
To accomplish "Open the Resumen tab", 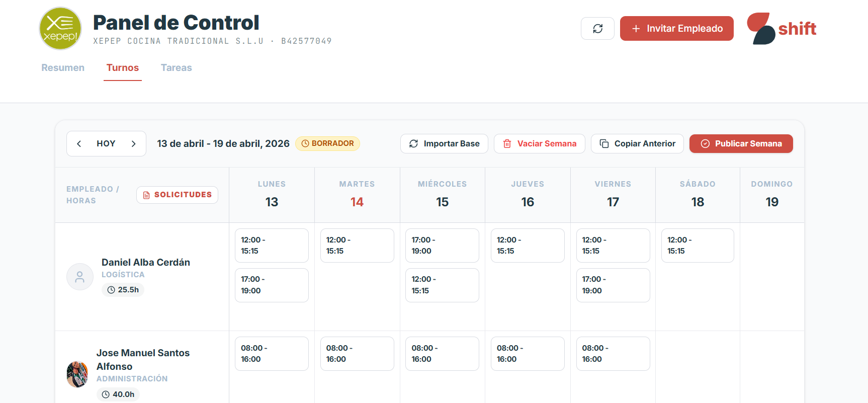I will coord(63,68).
